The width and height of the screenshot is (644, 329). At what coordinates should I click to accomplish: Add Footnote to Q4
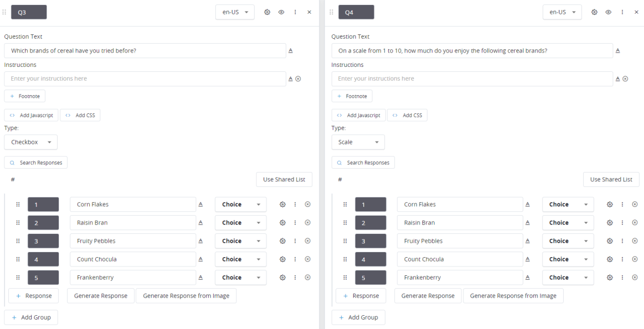352,96
